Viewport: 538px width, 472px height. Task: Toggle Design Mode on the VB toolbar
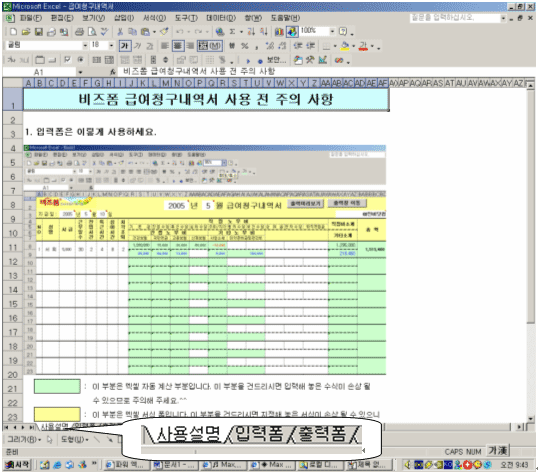322,60
